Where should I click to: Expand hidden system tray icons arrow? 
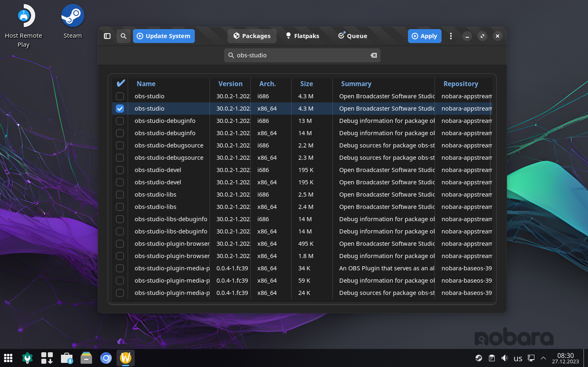coord(543,358)
